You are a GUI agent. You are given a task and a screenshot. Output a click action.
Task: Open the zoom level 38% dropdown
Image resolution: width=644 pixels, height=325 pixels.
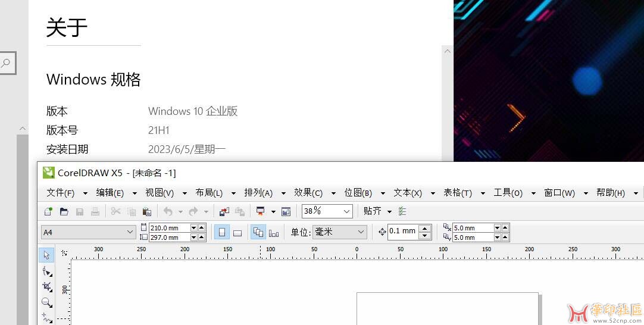click(x=346, y=211)
